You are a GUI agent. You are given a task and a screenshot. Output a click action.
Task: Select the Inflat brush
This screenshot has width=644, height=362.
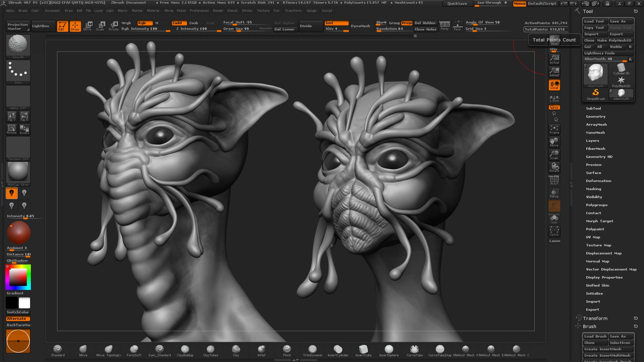pyautogui.click(x=261, y=351)
